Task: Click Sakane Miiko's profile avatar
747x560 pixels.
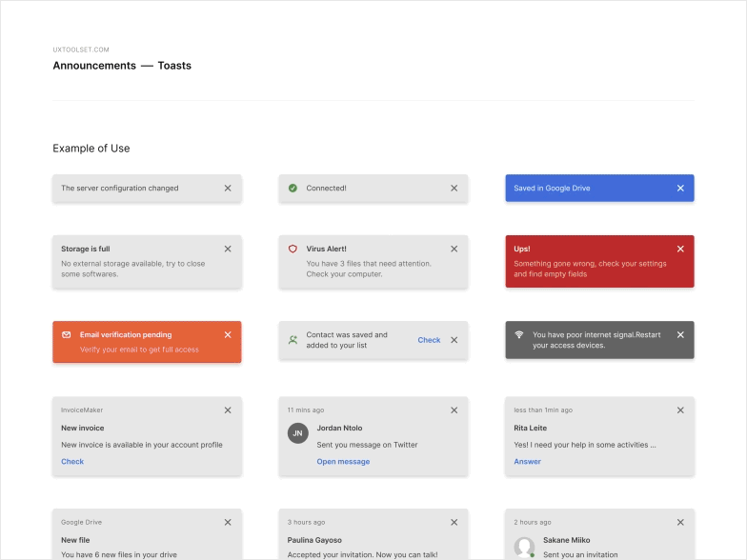Action: point(524,547)
